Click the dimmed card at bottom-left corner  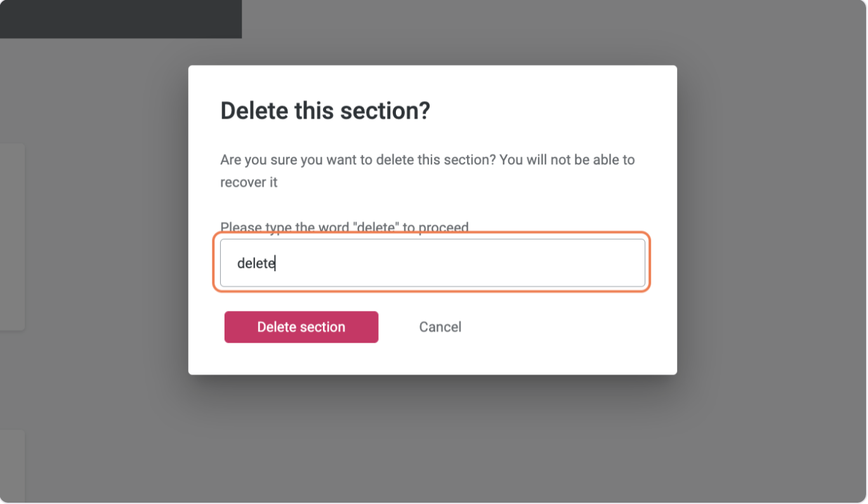point(11,466)
